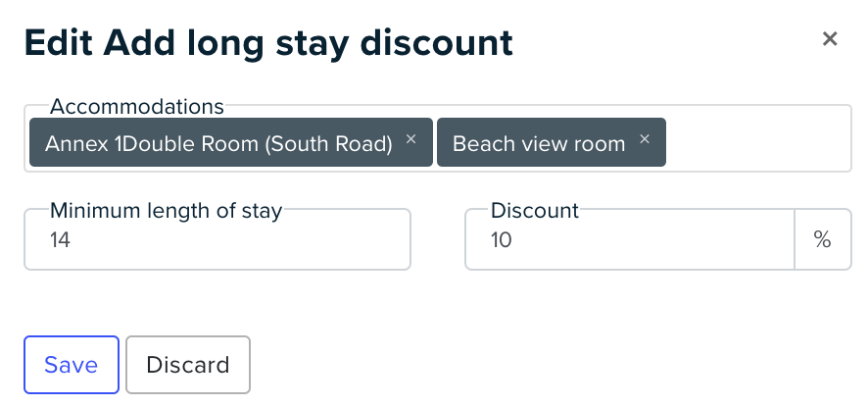Remove Annex 1Double Room (South Road) tag
868x406 pixels.
point(410,139)
